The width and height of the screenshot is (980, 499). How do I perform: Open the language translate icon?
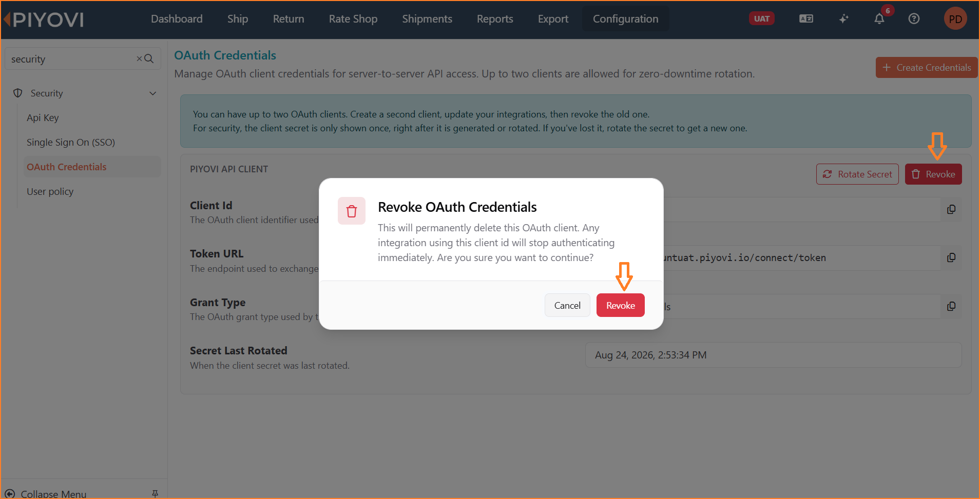click(x=806, y=18)
